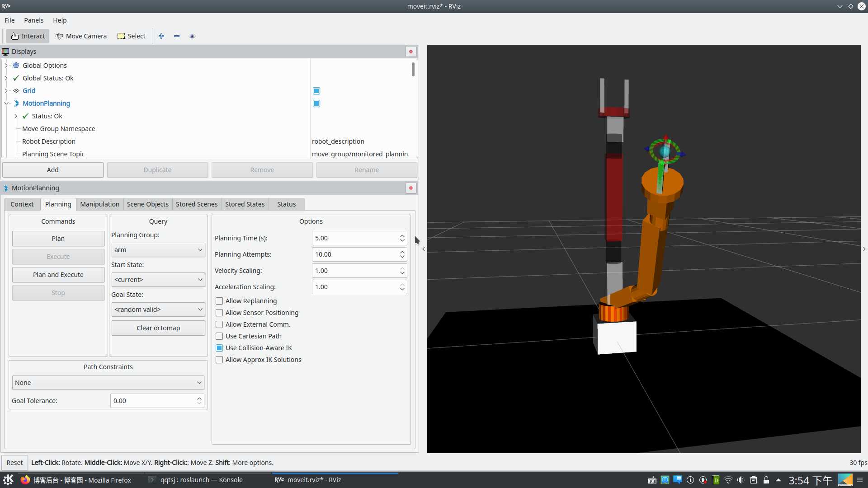Expand the Global Options tree item
Image resolution: width=868 pixels, height=488 pixels.
point(6,66)
